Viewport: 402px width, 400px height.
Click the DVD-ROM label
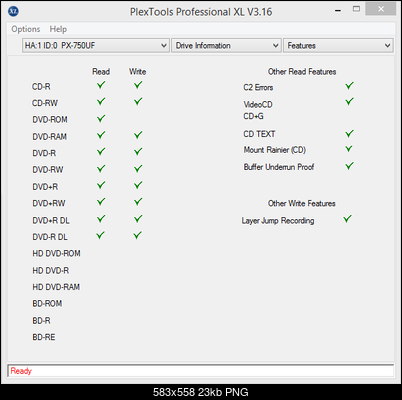(x=50, y=119)
